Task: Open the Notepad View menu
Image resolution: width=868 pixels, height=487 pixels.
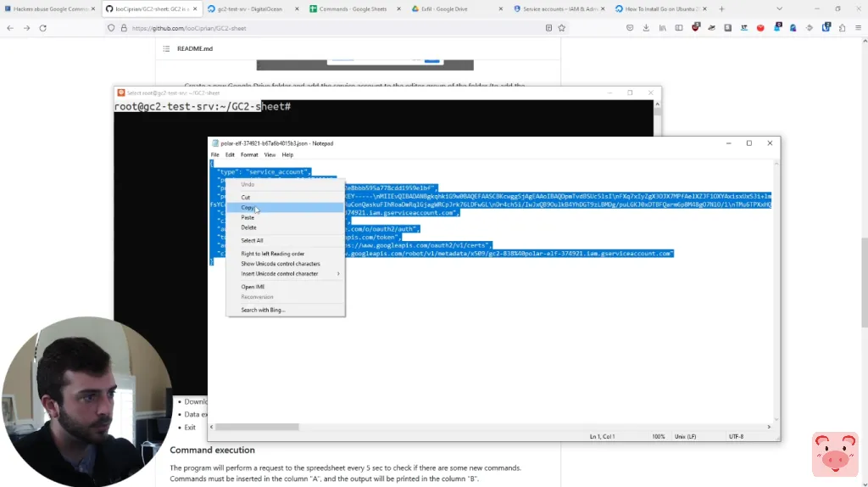Action: pyautogui.click(x=270, y=155)
